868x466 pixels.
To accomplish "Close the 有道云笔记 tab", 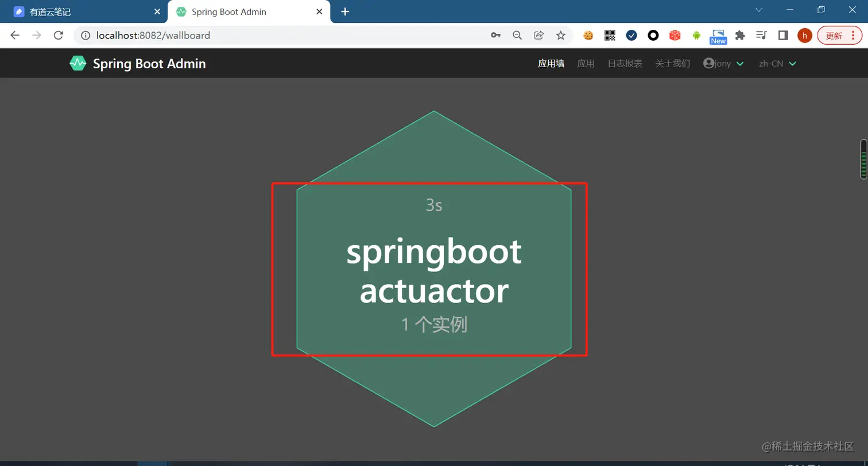I will click(157, 11).
